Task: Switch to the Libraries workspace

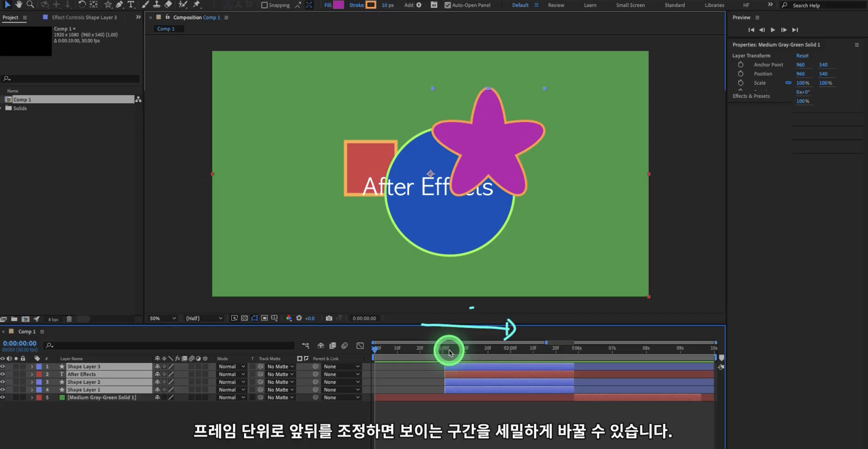Action: pos(714,5)
